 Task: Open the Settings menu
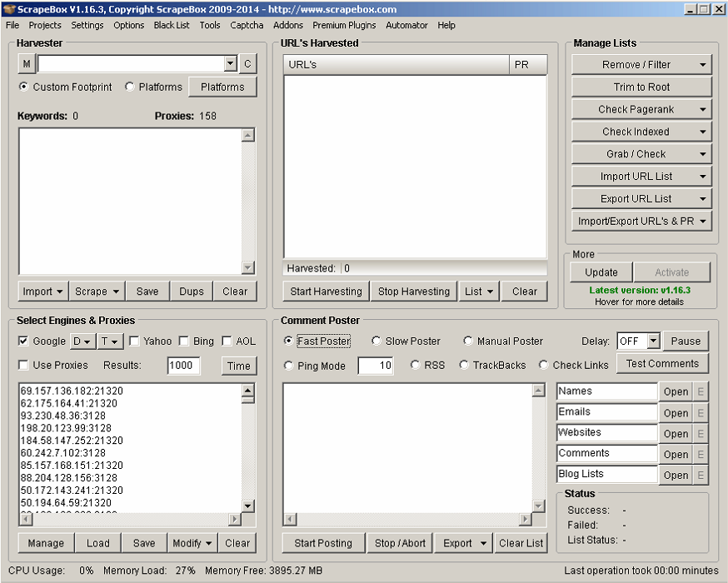pyautogui.click(x=87, y=25)
